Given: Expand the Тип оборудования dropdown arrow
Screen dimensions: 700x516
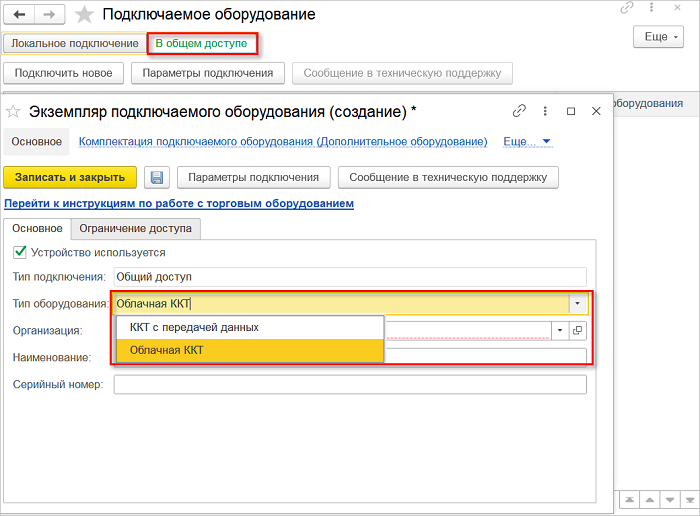Looking at the screenshot, I should (577, 304).
